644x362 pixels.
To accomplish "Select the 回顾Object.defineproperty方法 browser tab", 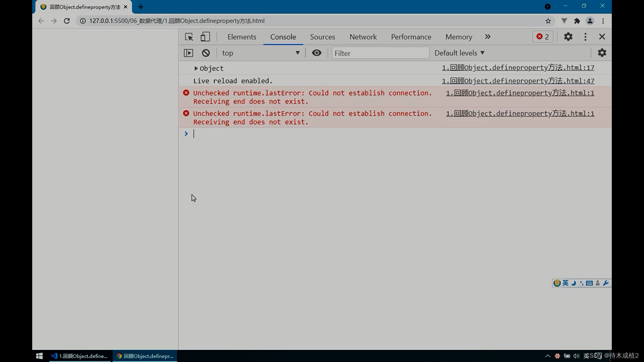I will [x=84, y=7].
